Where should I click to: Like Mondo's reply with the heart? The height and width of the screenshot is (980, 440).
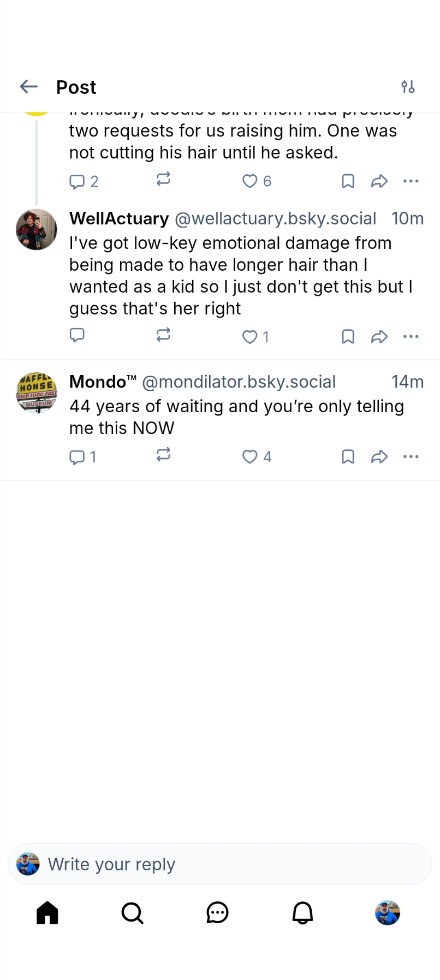click(250, 456)
